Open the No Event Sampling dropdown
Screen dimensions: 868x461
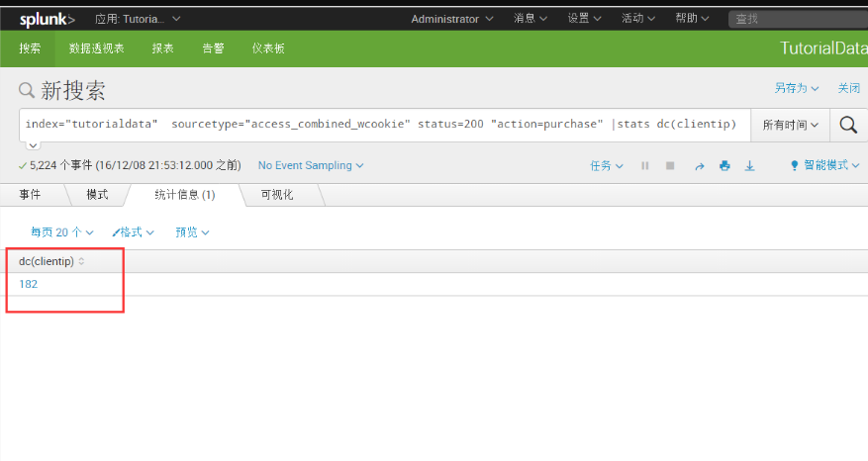[311, 165]
